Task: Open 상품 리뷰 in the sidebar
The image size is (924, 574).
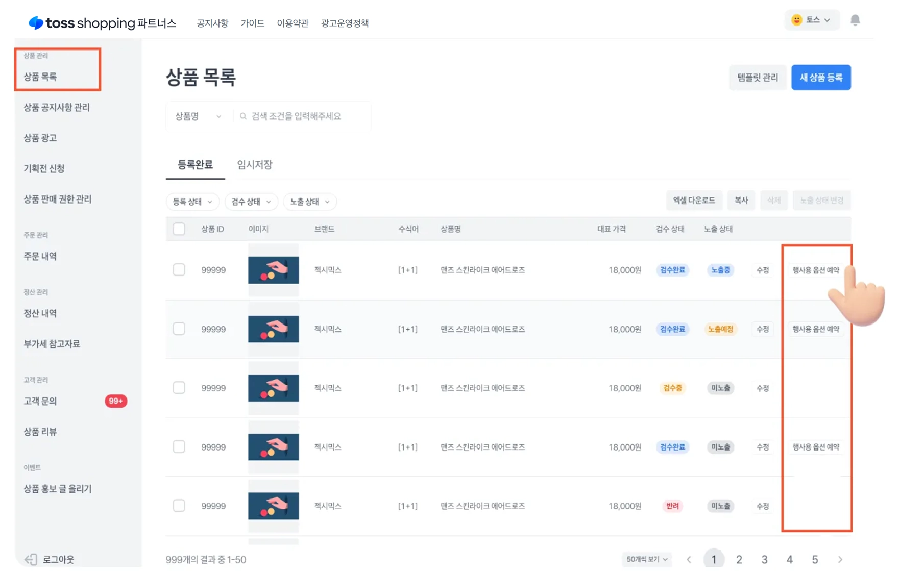Action: [x=40, y=432]
